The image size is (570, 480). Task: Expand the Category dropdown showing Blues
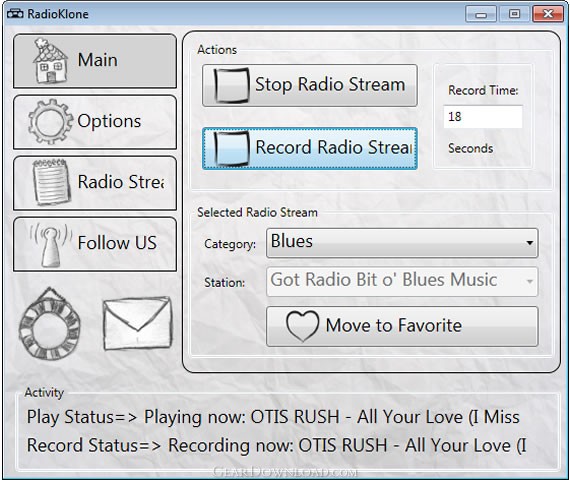402,243
